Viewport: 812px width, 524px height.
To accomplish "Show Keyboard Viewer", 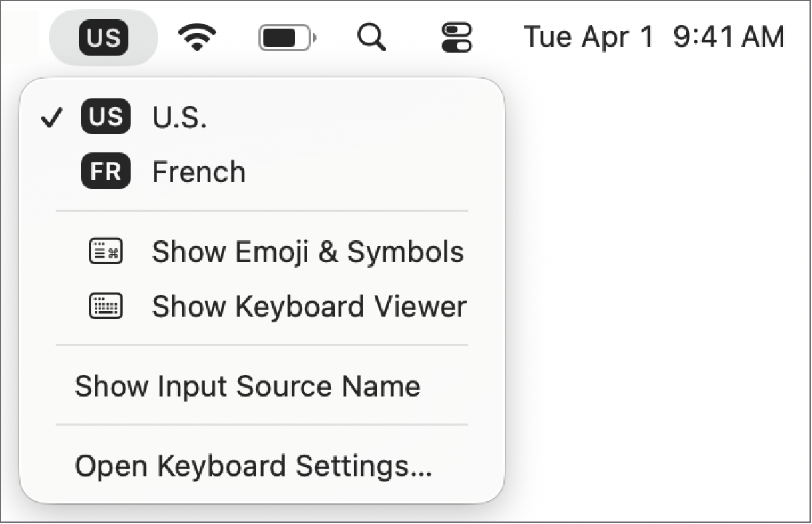I will tap(309, 306).
